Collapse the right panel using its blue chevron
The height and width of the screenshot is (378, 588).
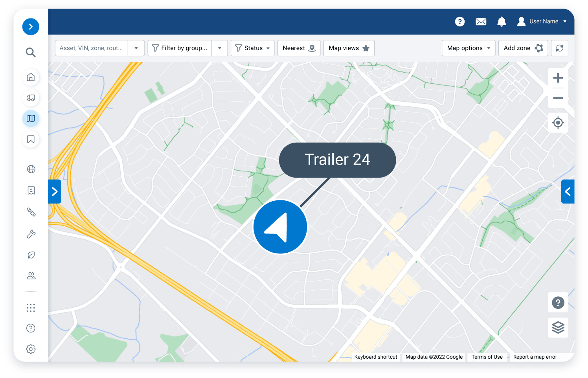(568, 191)
